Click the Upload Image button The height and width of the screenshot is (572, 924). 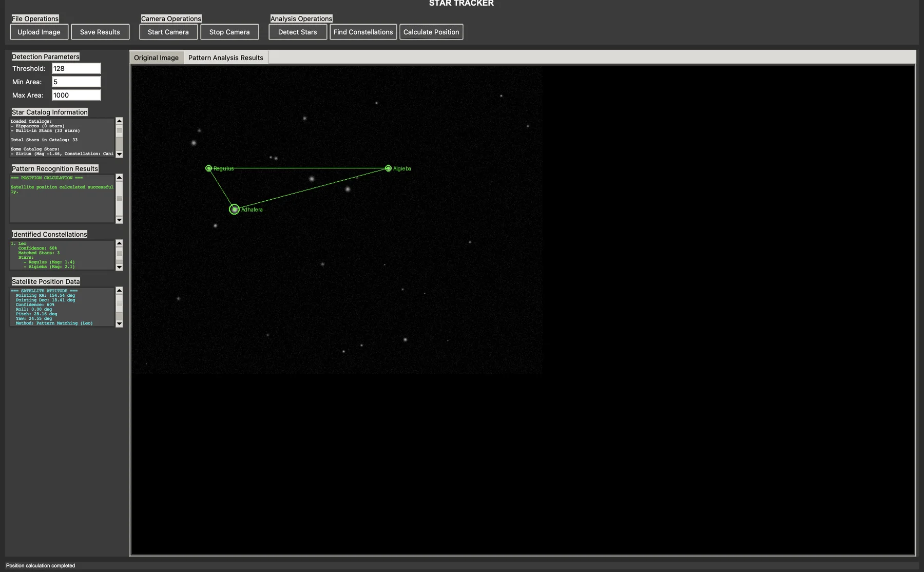pos(39,32)
